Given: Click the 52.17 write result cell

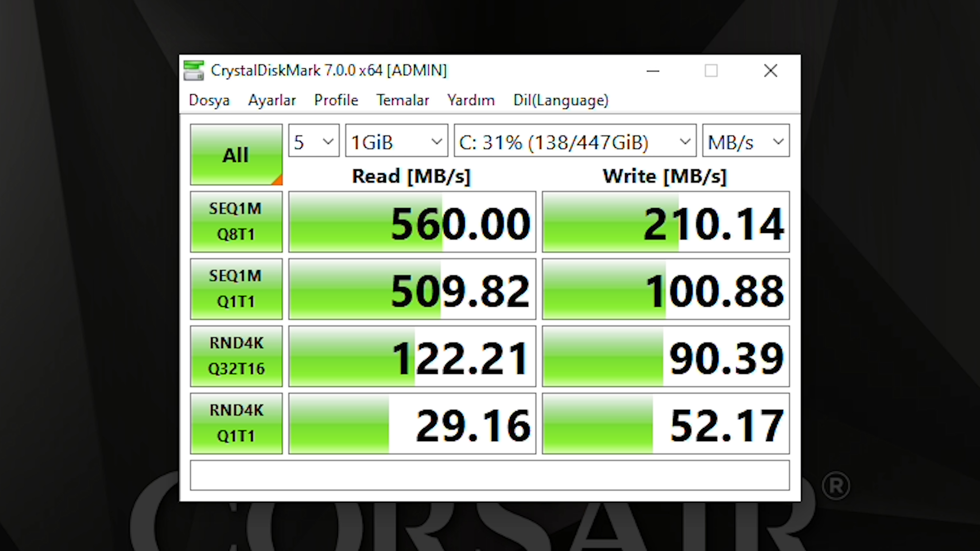Looking at the screenshot, I should click(x=666, y=423).
